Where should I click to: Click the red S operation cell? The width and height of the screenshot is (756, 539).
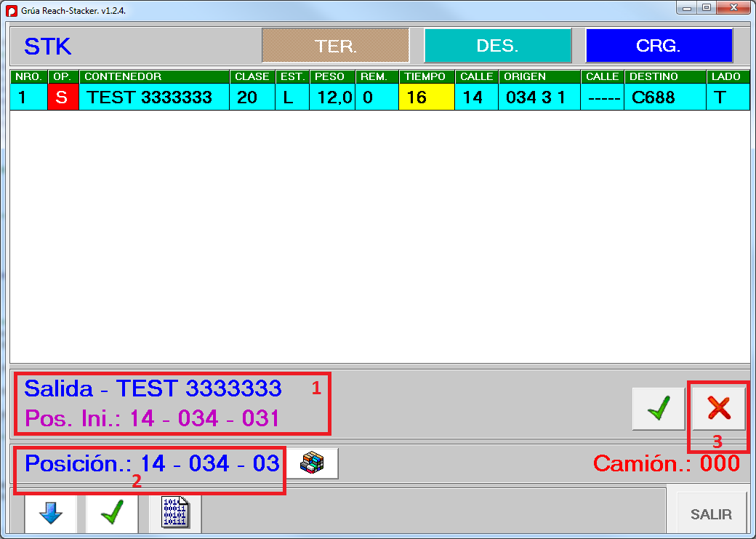[x=62, y=97]
